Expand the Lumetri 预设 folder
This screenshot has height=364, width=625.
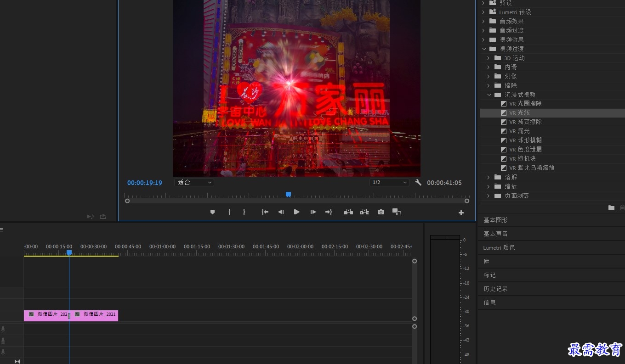[483, 12]
